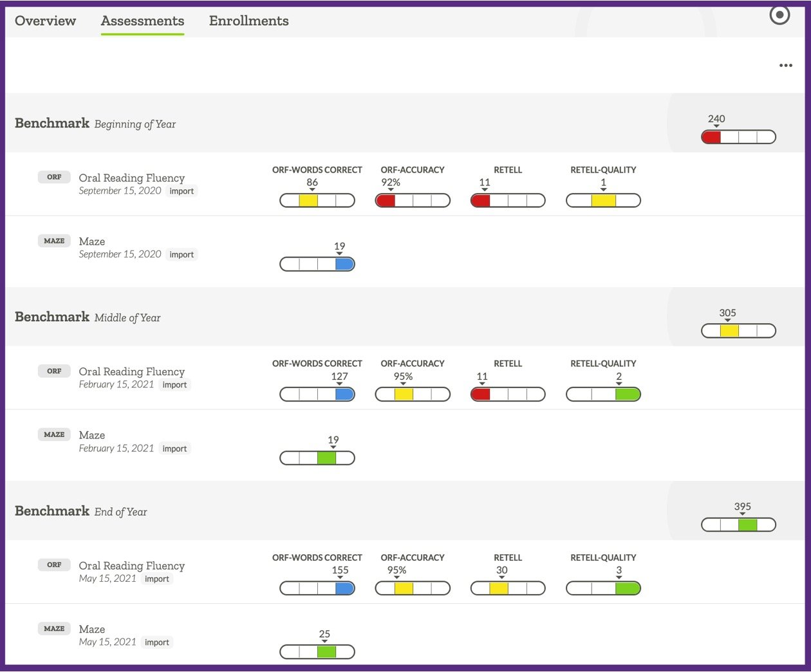The height and width of the screenshot is (672, 811).
Task: Click import beside Maze February 15, 2021
Action: coord(174,448)
